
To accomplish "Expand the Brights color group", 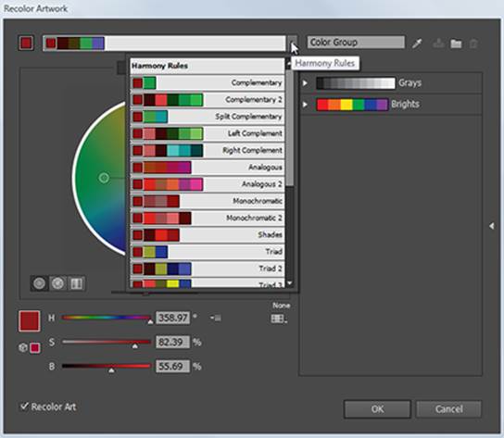I will pos(305,105).
